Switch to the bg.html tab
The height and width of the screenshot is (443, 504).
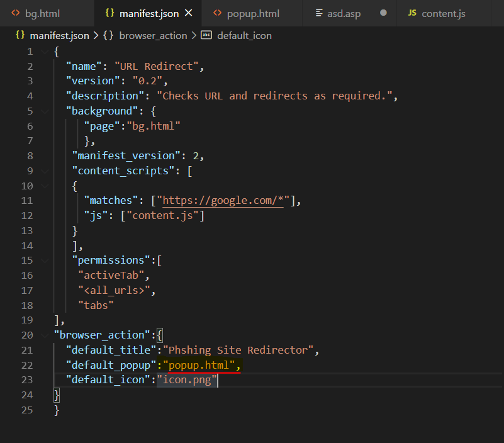coord(42,13)
